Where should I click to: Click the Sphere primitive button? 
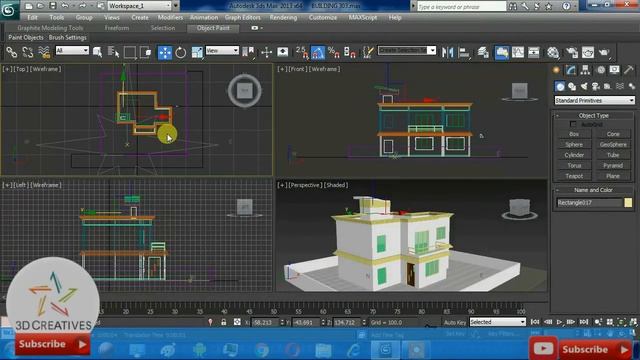[574, 144]
